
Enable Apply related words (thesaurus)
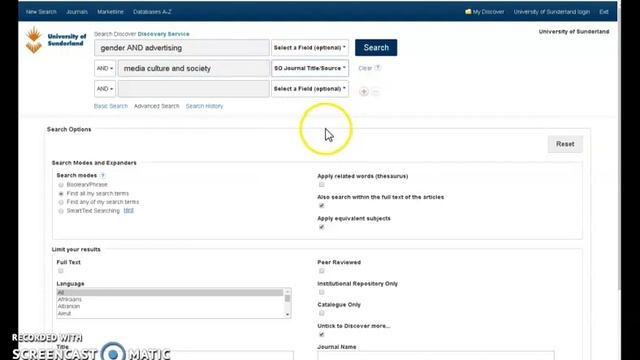(x=322, y=185)
